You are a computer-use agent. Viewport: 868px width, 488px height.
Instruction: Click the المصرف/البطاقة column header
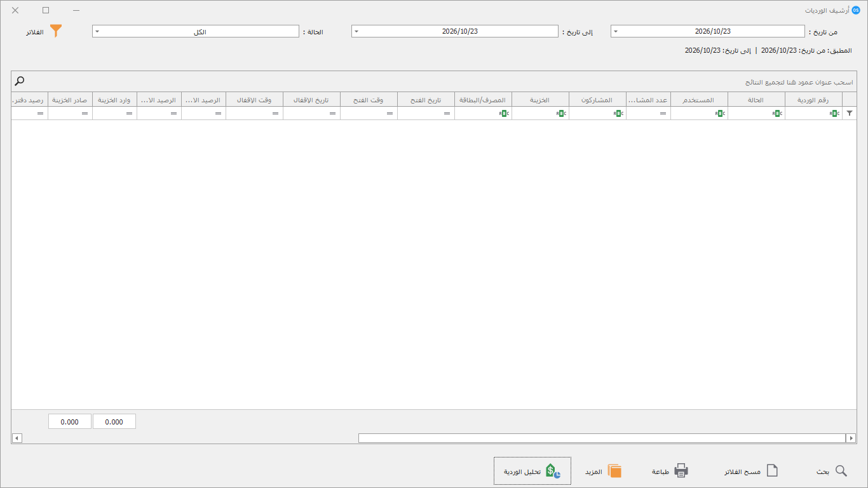click(x=483, y=100)
